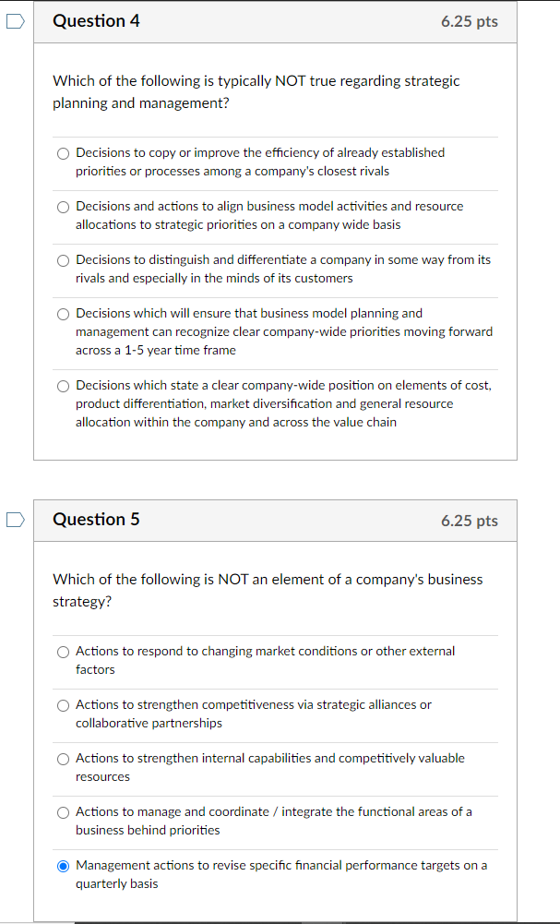Select the answer about clear company-wide position on cost
Screen dimensions: 560x924
coord(62,386)
